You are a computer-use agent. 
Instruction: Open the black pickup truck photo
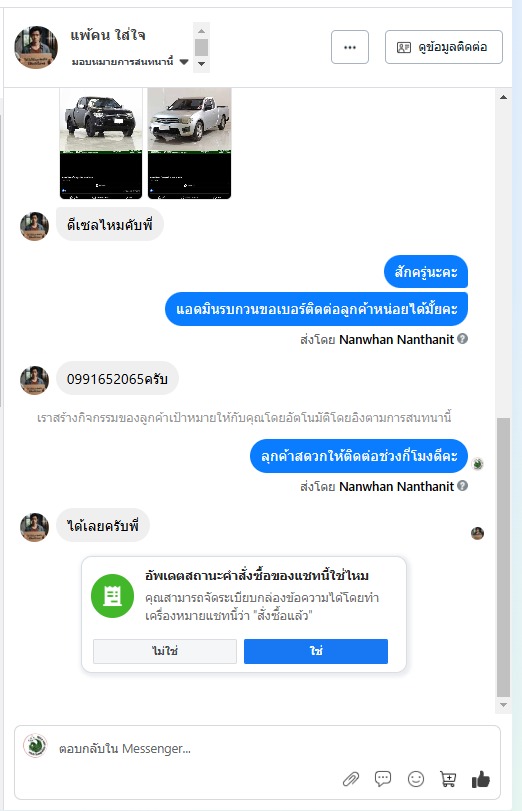(x=101, y=143)
